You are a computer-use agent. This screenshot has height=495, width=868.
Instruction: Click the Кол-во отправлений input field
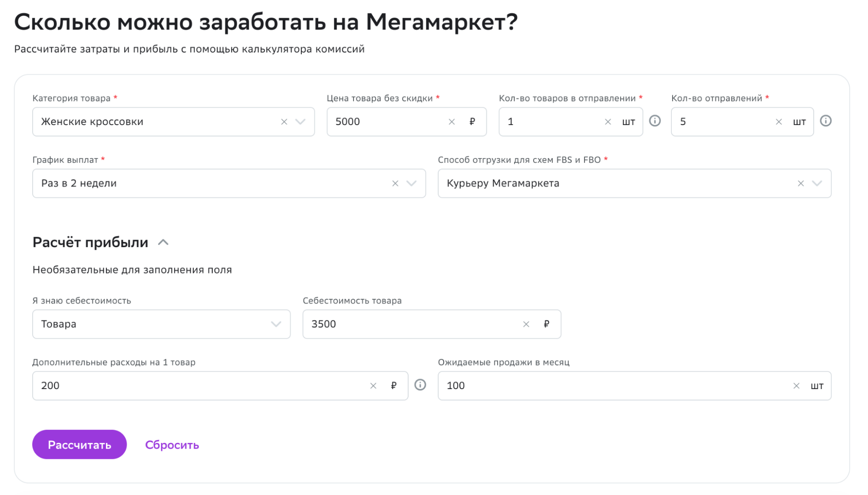742,122
